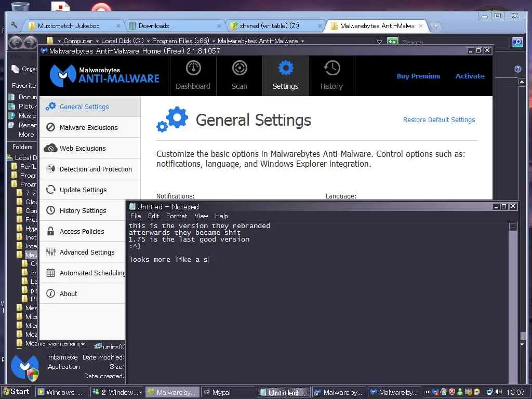Switch to shared (writable) (Z:) tab

275,26
